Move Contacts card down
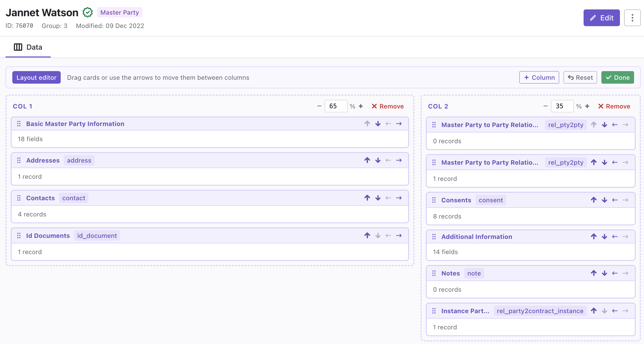Image resolution: width=644 pixels, height=344 pixels. tap(378, 198)
